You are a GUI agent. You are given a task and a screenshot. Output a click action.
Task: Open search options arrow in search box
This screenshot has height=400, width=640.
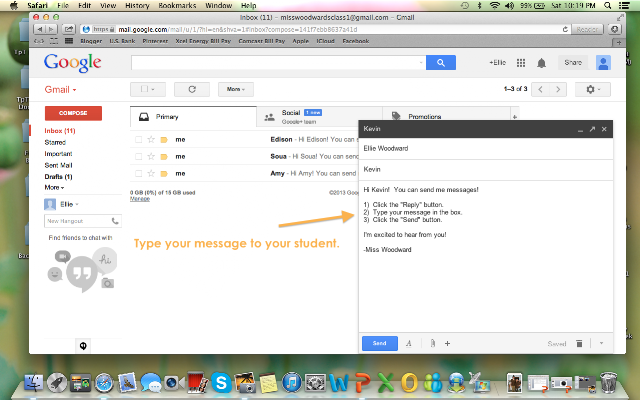421,63
